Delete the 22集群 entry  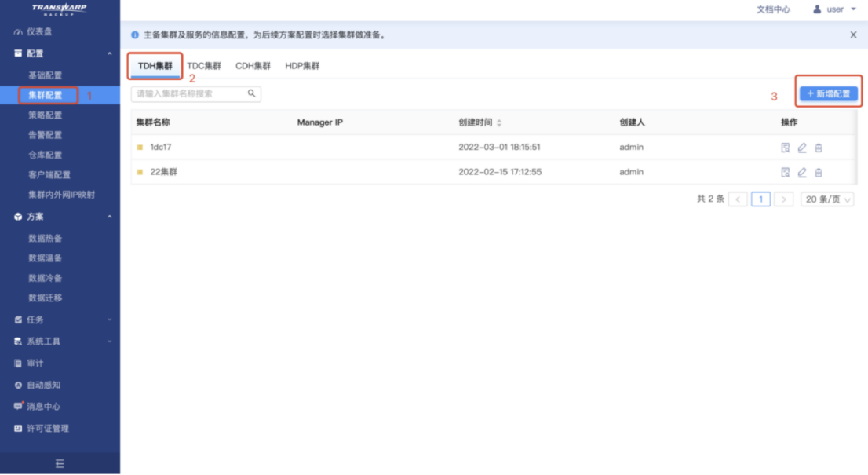[x=819, y=172]
